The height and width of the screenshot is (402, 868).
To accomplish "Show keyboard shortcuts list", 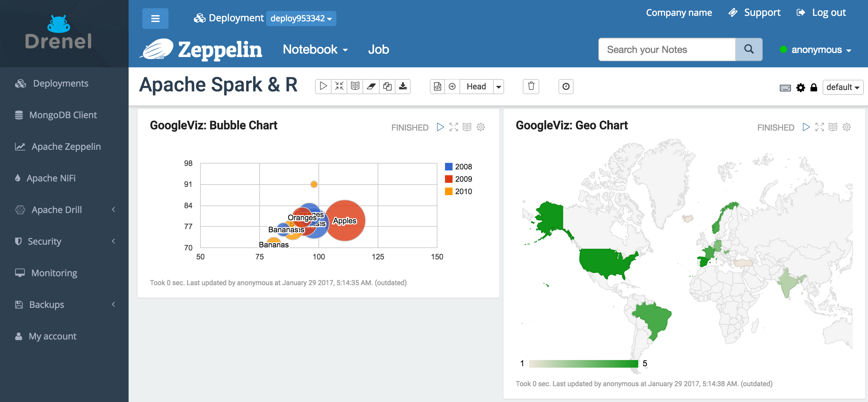I will click(785, 88).
